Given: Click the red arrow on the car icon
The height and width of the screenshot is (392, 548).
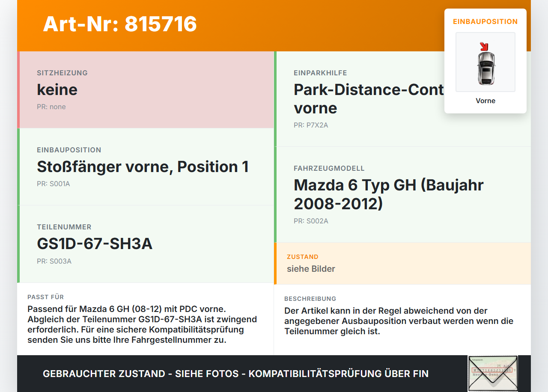Looking at the screenshot, I should pyautogui.click(x=484, y=46).
